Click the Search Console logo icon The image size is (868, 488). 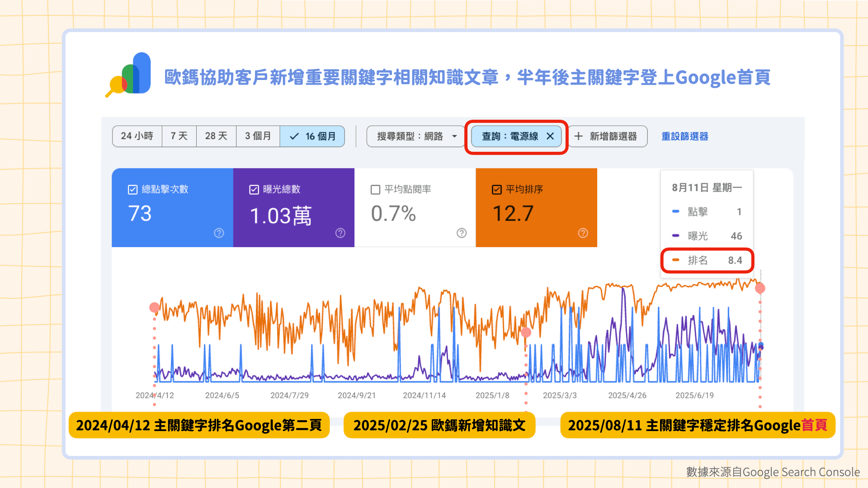[129, 75]
